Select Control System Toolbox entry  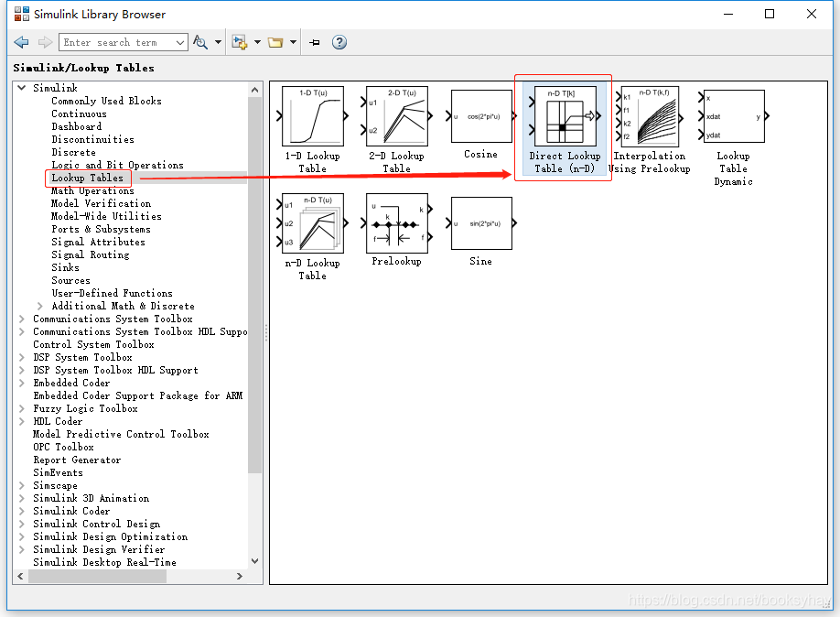pos(93,344)
